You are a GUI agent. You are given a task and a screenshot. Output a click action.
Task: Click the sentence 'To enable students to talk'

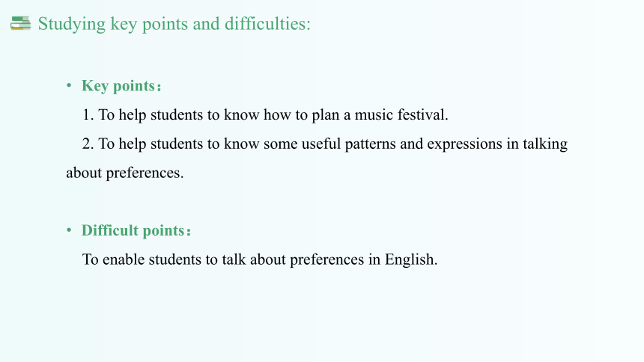pyautogui.click(x=260, y=260)
